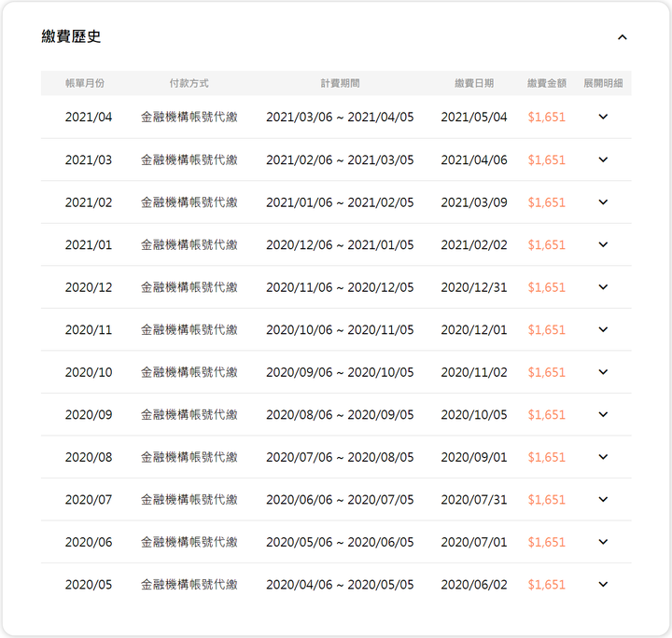Click period 2020/10/06 ~ 2020/11/05

pos(340,329)
